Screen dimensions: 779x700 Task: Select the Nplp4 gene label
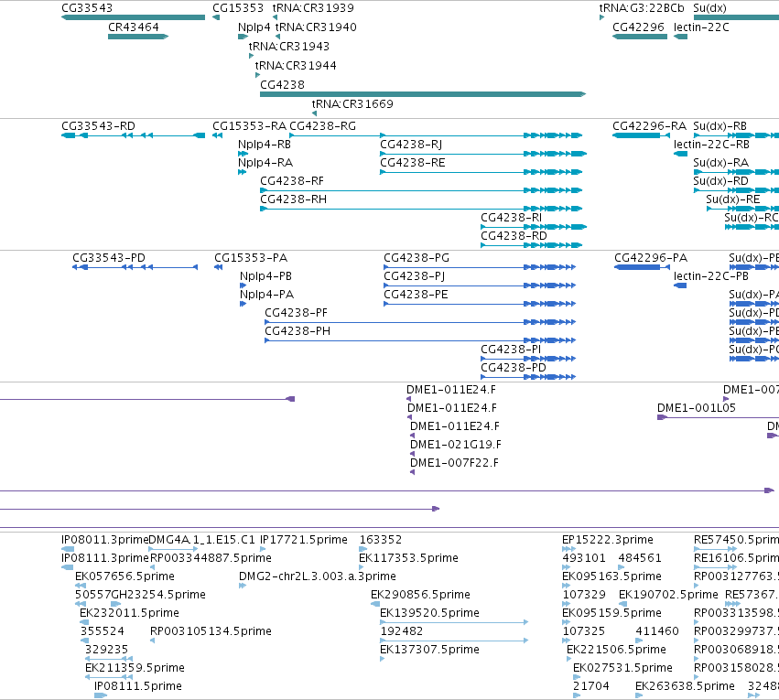(254, 27)
